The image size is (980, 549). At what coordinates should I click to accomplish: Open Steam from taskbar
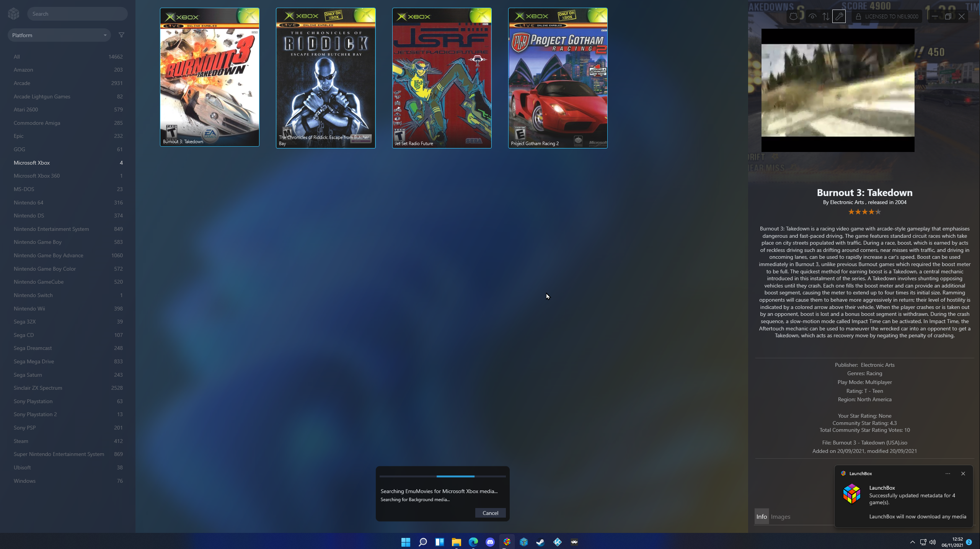[540, 542]
